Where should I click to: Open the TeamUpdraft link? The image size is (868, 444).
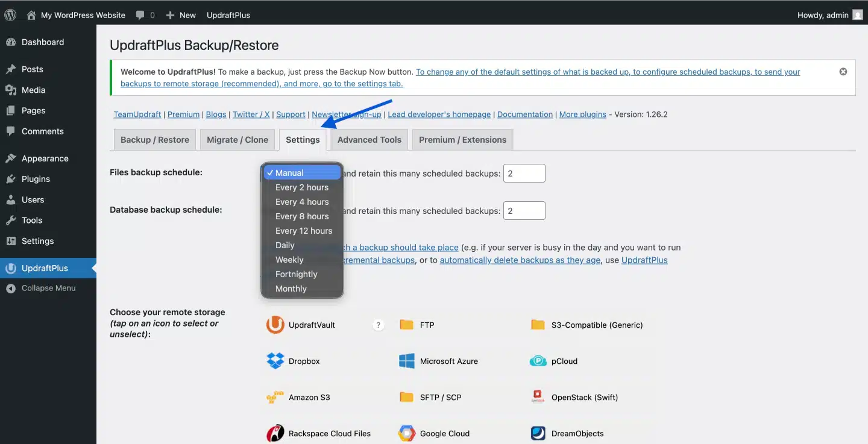click(137, 114)
